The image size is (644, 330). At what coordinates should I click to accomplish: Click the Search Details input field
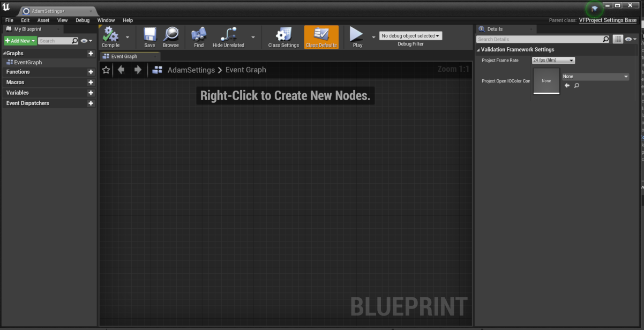(539, 39)
